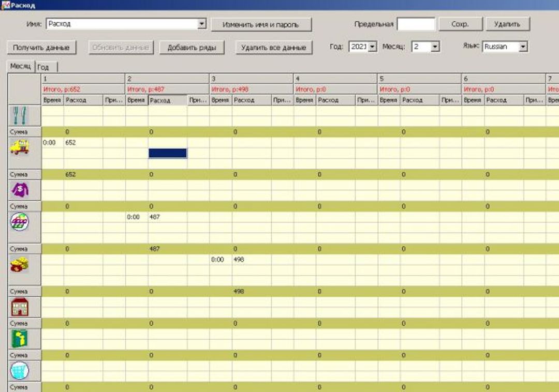Select the Месяц tab
The image size is (559, 392).
pos(21,67)
